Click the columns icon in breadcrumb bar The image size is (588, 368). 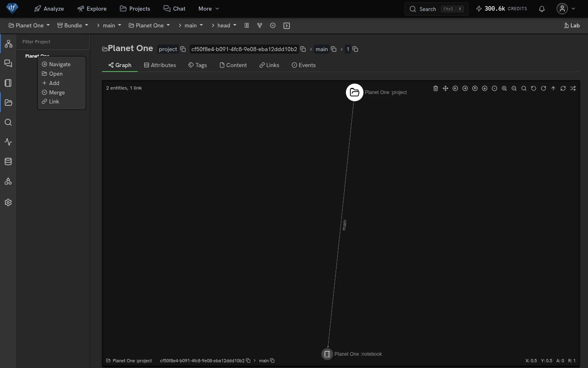(247, 25)
